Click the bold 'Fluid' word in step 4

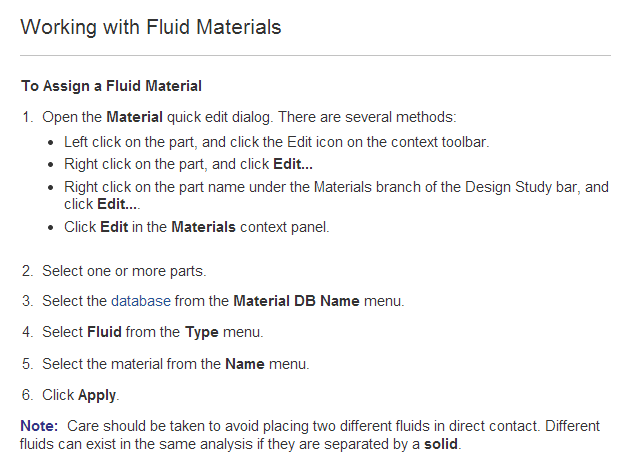105,332
